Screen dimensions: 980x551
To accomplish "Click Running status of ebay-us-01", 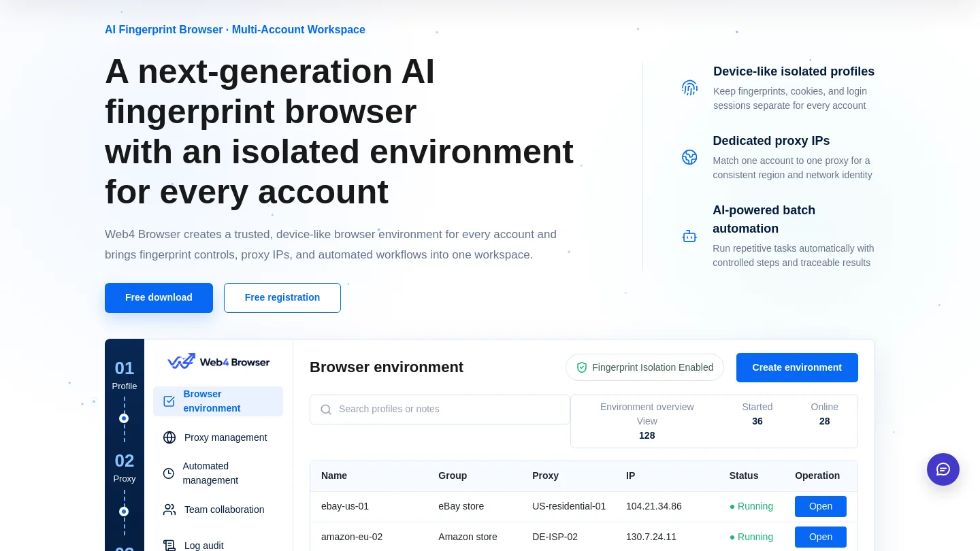I will (751, 507).
